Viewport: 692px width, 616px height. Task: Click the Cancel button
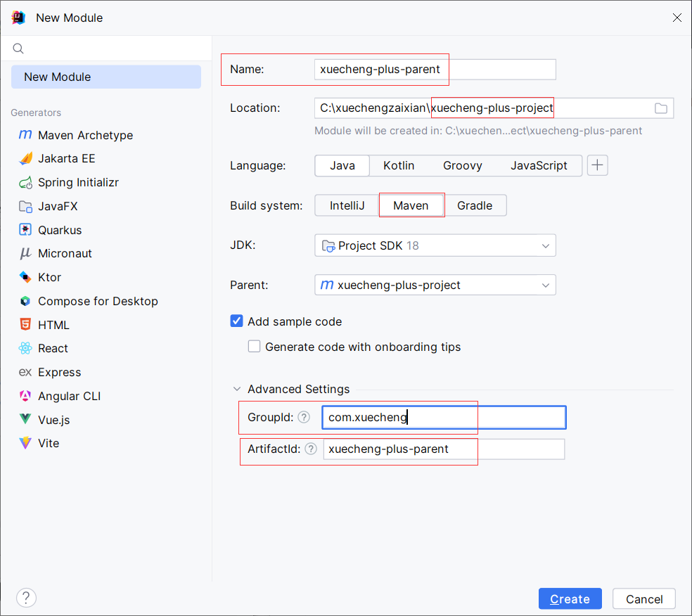(x=644, y=599)
